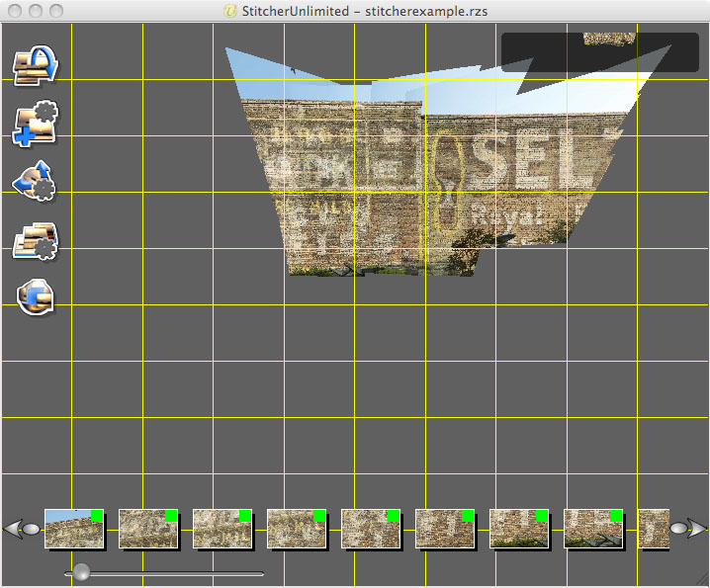Click the right end of the slider track
This screenshot has height=588, width=710.
click(x=261, y=574)
